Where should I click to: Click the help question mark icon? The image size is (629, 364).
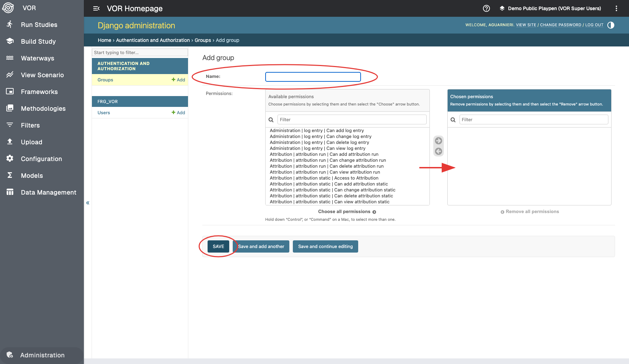pos(486,8)
